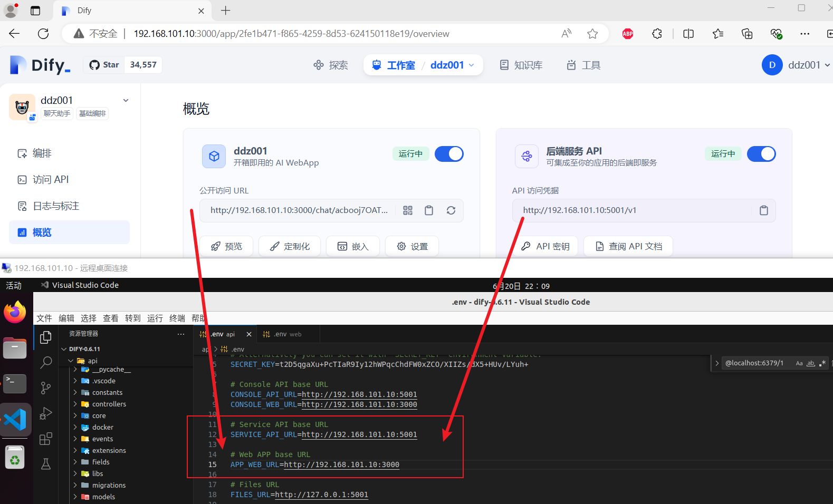
Task: Toggle regex search in find widget
Action: 822,363
